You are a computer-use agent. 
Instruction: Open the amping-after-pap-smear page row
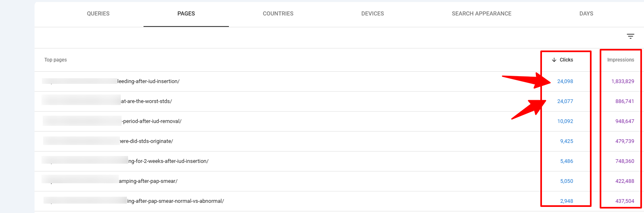pos(148,181)
